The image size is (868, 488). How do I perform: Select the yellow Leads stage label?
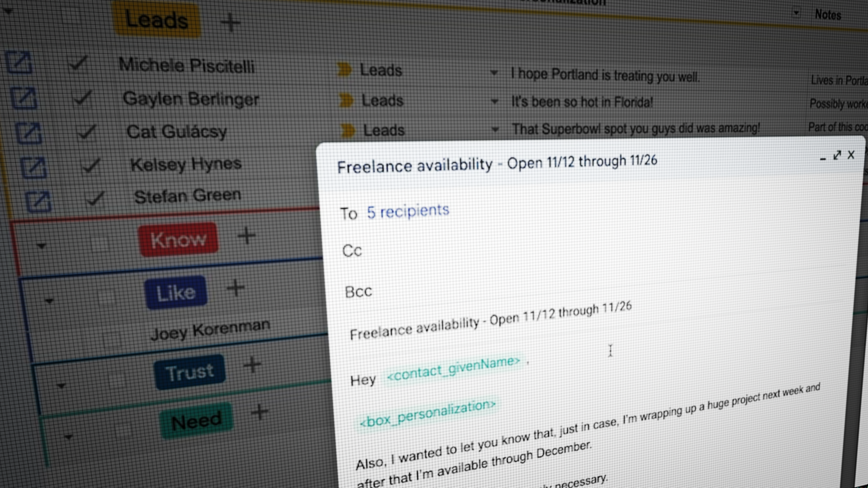[x=156, y=20]
